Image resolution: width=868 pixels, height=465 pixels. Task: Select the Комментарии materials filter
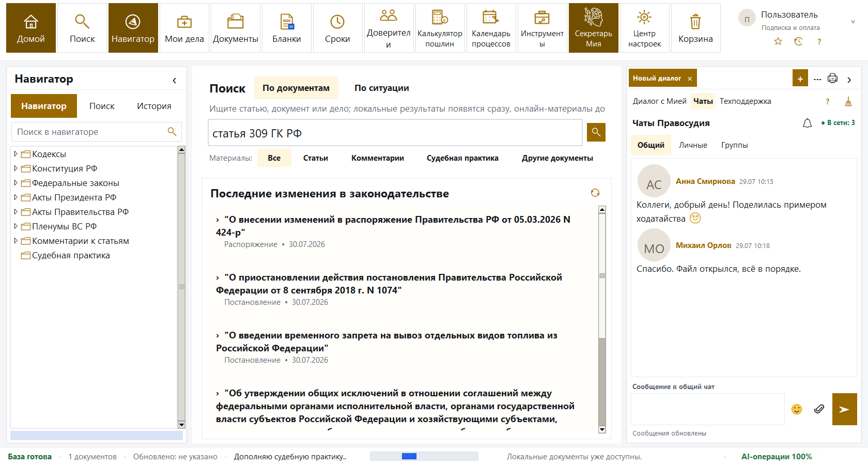378,158
